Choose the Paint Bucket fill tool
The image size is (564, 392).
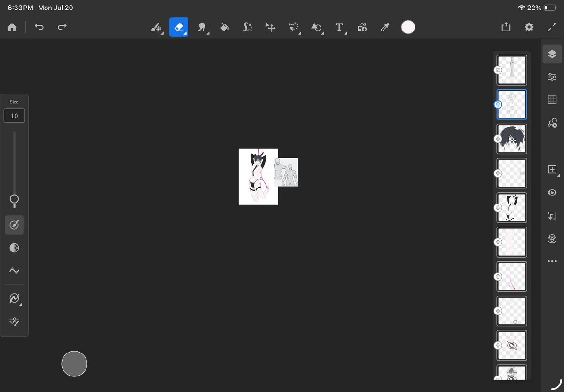click(225, 27)
